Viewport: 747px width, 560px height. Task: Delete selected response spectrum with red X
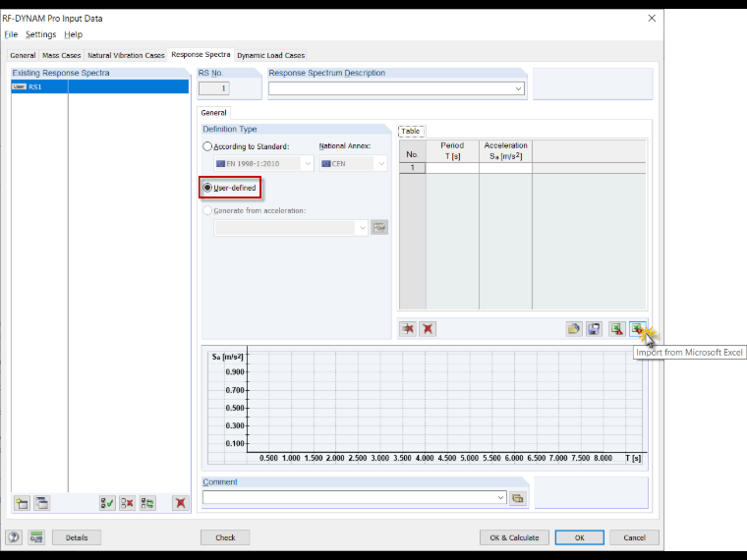(x=181, y=503)
